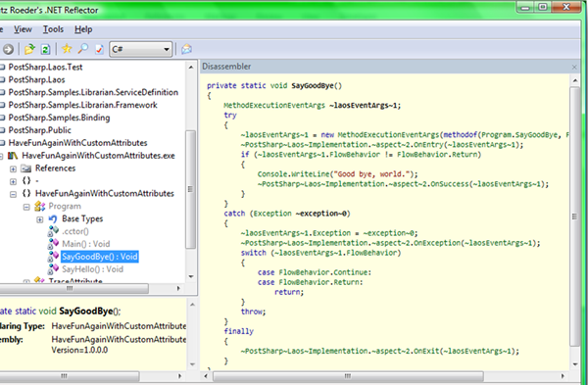Select the SayGoodBye() : Void method
The height and width of the screenshot is (385, 588).
(x=100, y=257)
